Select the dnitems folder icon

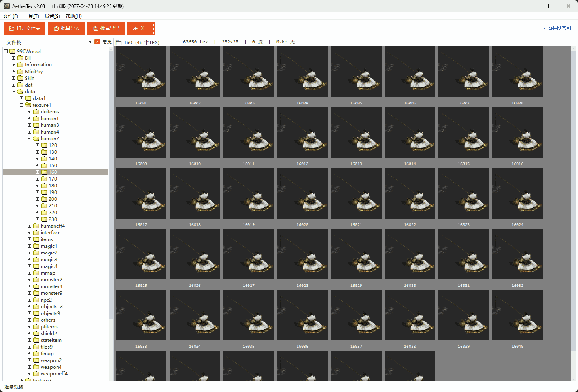coord(36,111)
